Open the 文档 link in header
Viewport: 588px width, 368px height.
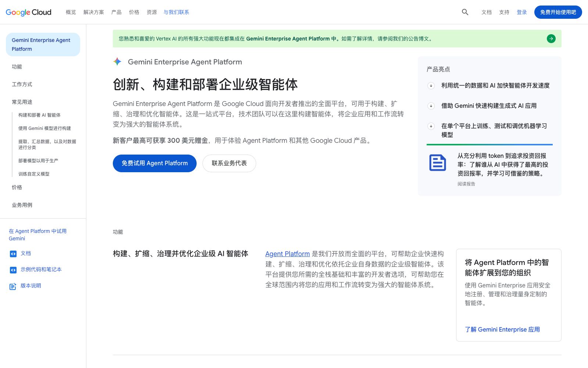pyautogui.click(x=487, y=12)
